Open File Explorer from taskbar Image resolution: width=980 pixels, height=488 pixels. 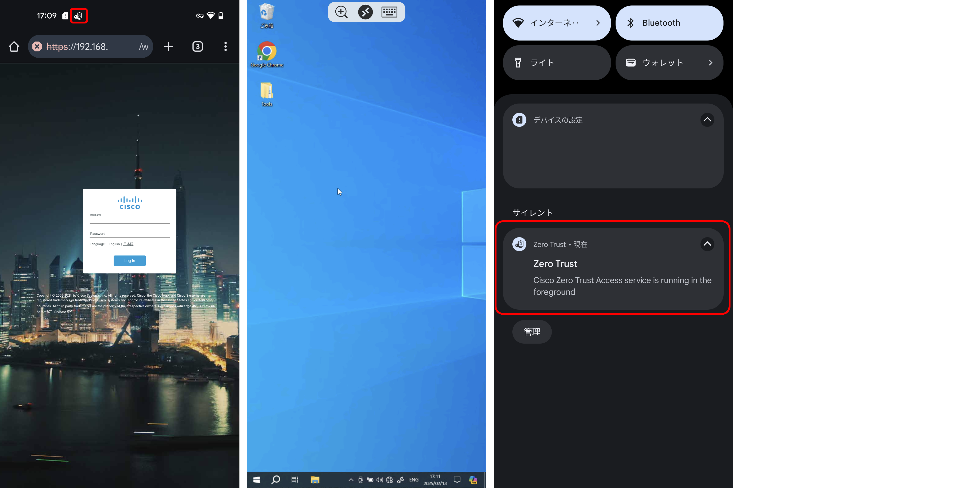click(x=315, y=480)
